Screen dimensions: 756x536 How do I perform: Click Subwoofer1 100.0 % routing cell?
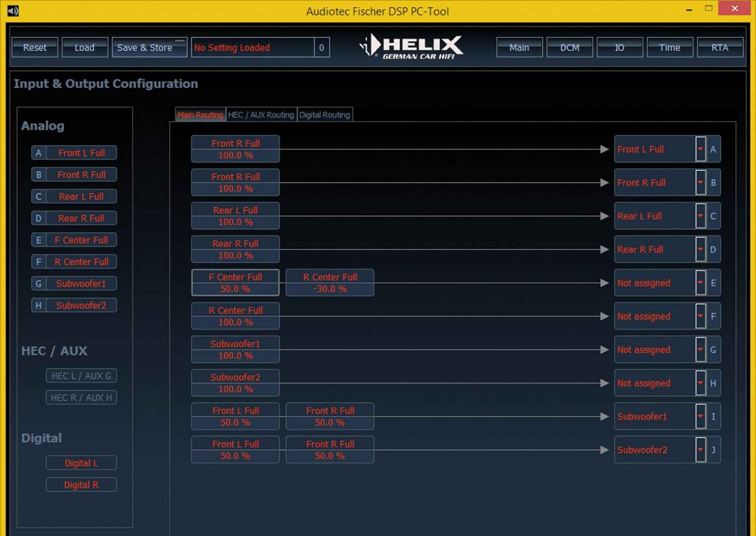pyautogui.click(x=235, y=350)
